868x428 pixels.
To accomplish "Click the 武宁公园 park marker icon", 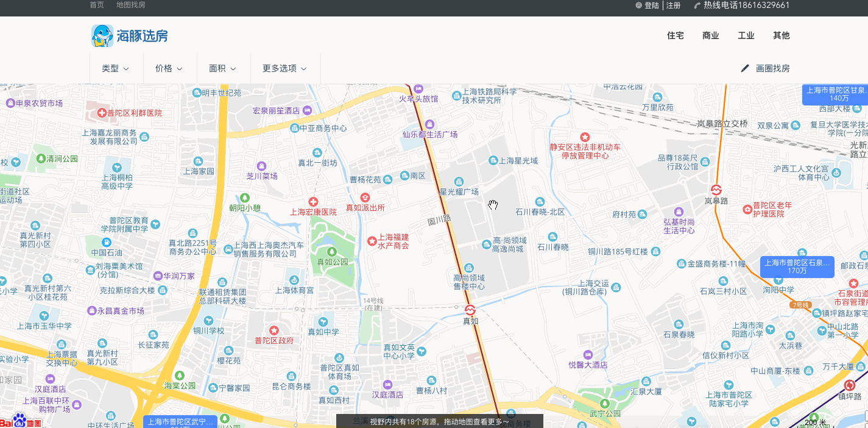I will click(604, 403).
